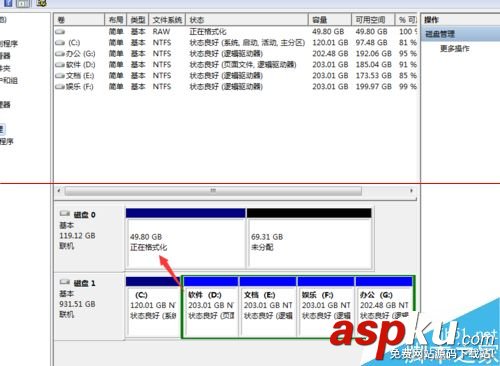Select the 娱乐 (F:) partition on 磁盘 1
Screen dimensions: 500x366
point(326,307)
